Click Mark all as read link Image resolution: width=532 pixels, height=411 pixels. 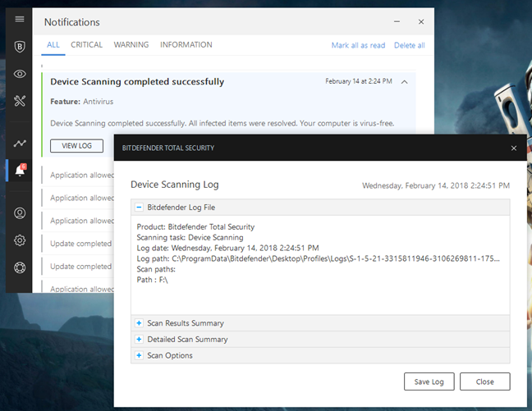point(358,46)
